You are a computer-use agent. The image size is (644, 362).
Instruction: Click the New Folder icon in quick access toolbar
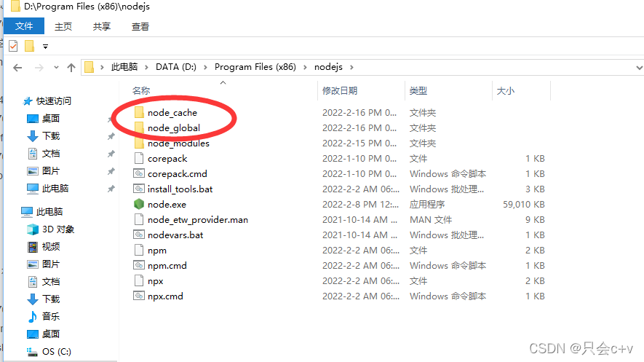coord(29,46)
